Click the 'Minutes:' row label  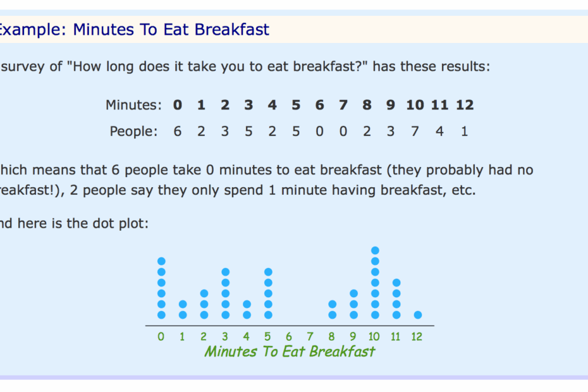133,105
